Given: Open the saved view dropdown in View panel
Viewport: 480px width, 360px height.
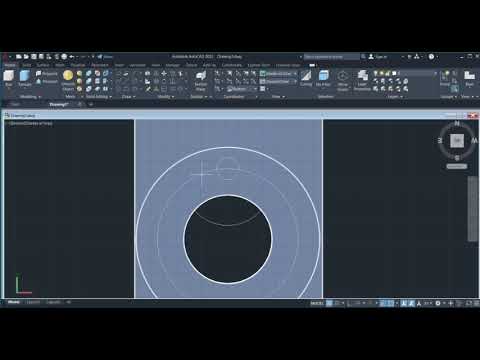Looking at the screenshot, I should click(278, 81).
